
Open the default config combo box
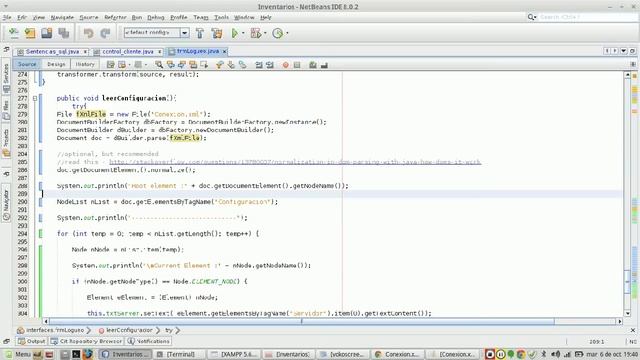click(156, 33)
